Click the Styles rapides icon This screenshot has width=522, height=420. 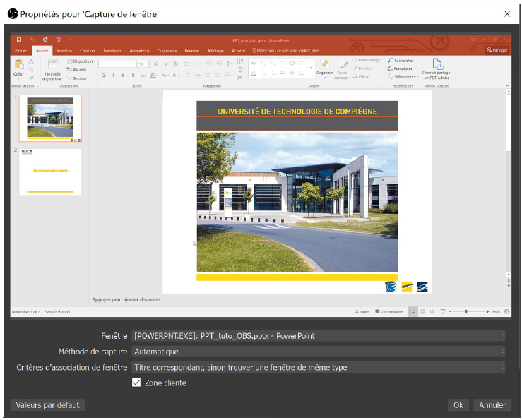click(x=342, y=64)
